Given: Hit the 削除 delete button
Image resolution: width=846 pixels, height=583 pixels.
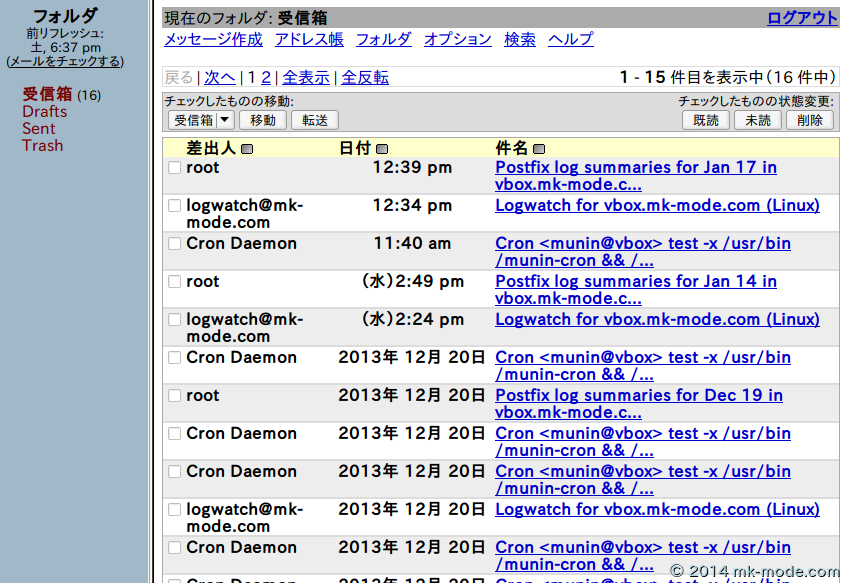Looking at the screenshot, I should [810, 120].
